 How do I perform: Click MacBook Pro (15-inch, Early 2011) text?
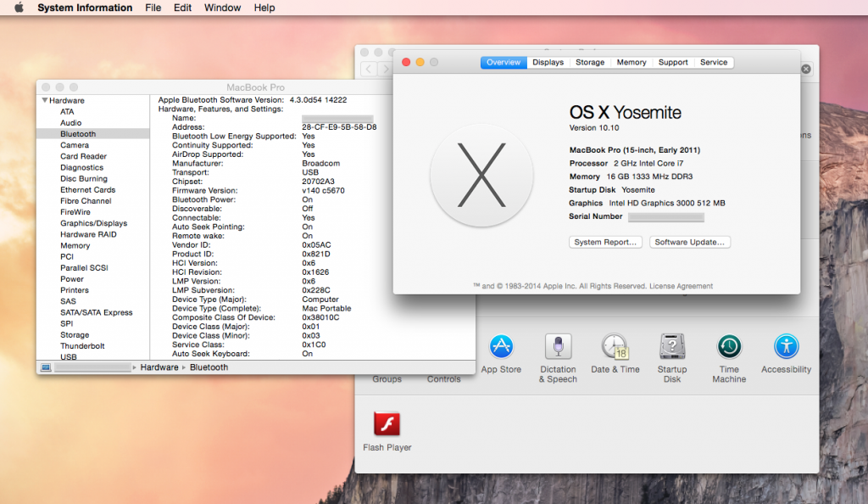(x=635, y=150)
